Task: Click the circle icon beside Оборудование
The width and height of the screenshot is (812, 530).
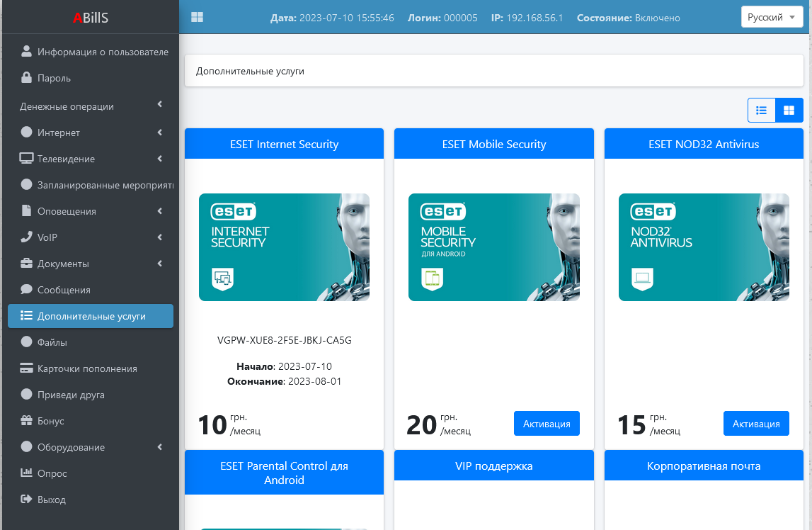Action: tap(26, 446)
